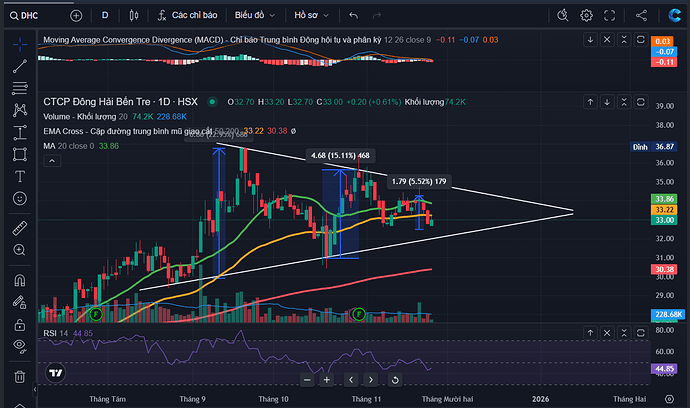
Task: Open the chart settings gear
Action: pos(586,15)
